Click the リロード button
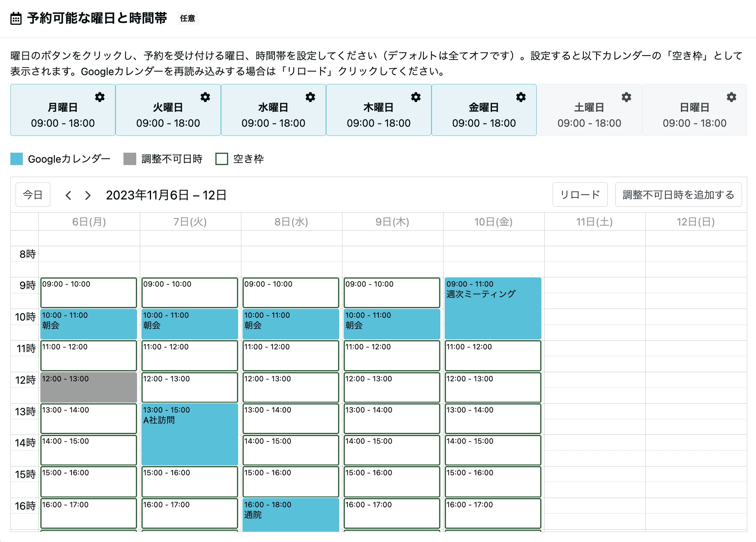 click(x=580, y=195)
